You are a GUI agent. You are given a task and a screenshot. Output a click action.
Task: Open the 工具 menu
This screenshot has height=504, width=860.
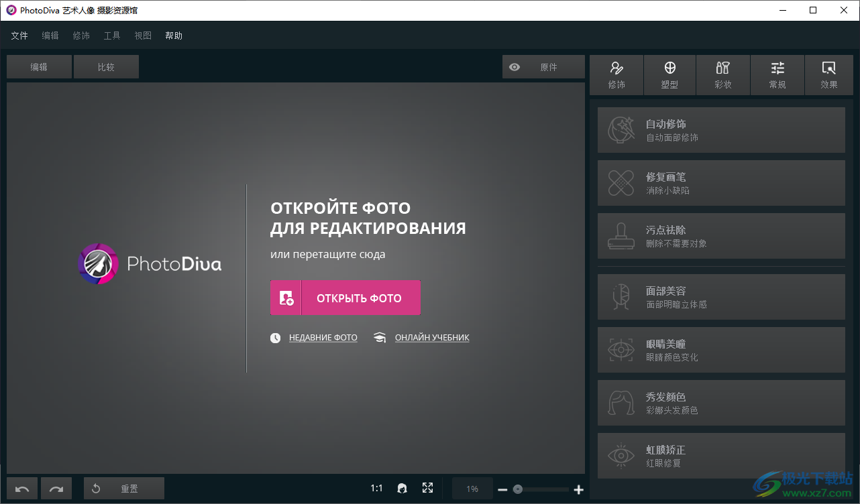pos(112,36)
